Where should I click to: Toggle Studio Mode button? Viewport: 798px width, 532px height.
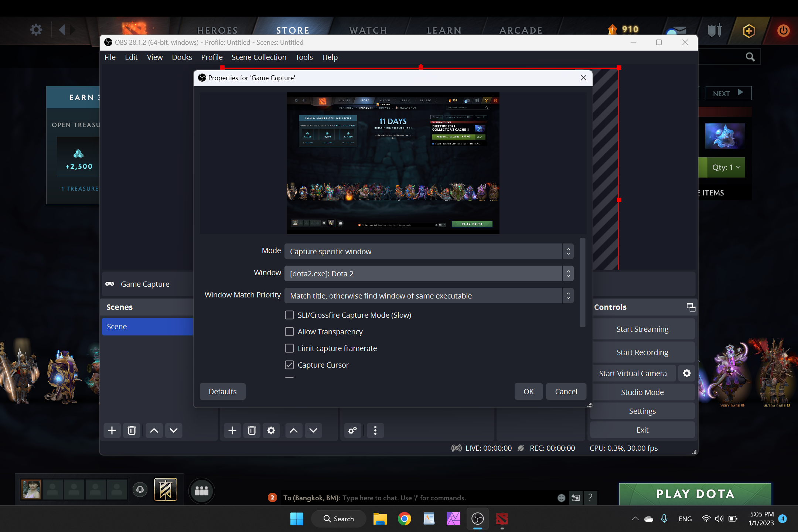(642, 392)
